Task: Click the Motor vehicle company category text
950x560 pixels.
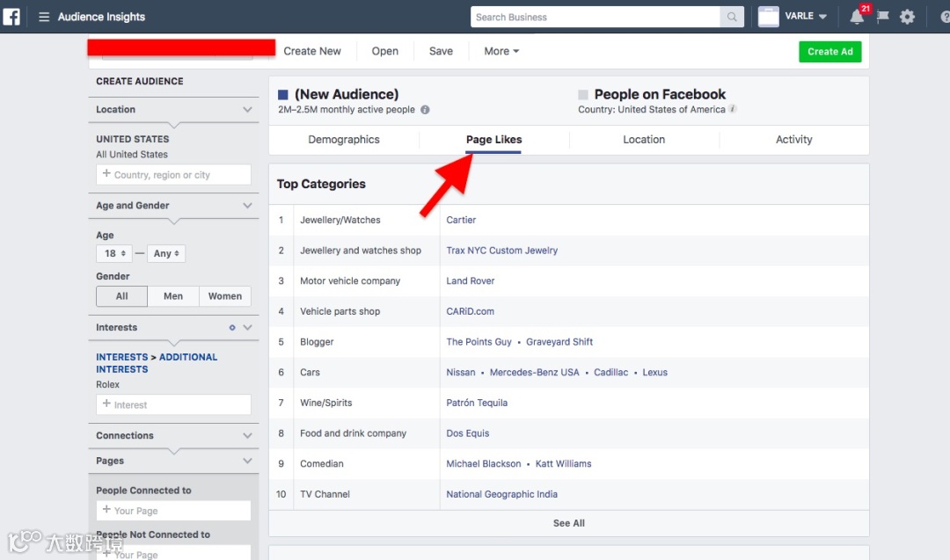Action: pos(350,281)
